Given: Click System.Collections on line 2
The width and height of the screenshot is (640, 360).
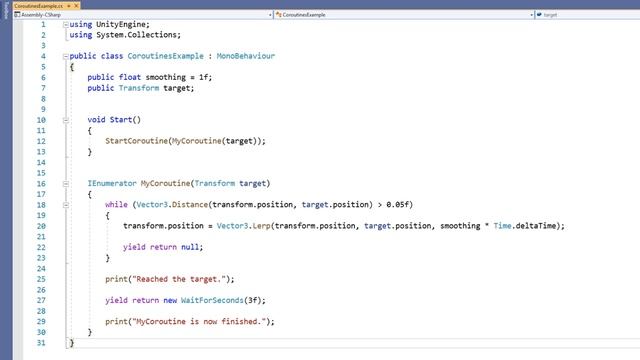Looking at the screenshot, I should coord(136,35).
